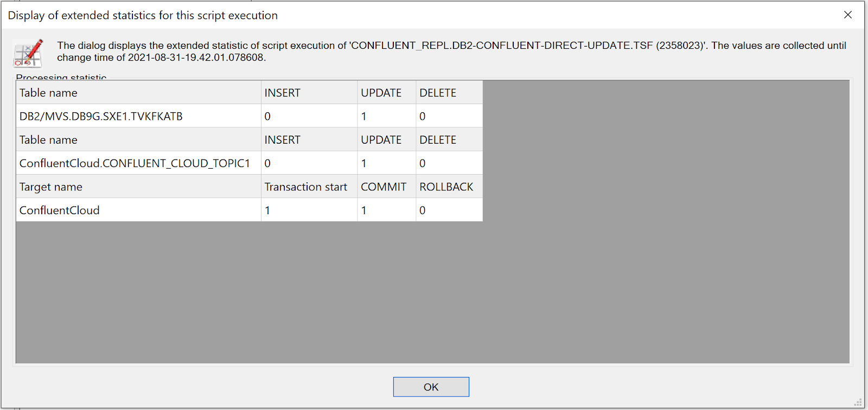Click the INSERT header above the DB2/MVS row
Screen dimensions: 868x410
[309, 93]
